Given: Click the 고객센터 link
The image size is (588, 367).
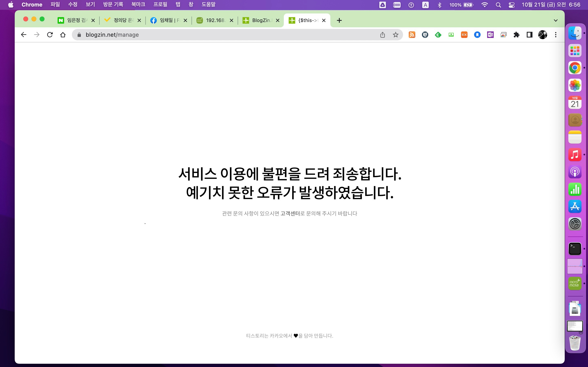Looking at the screenshot, I should pos(290,214).
